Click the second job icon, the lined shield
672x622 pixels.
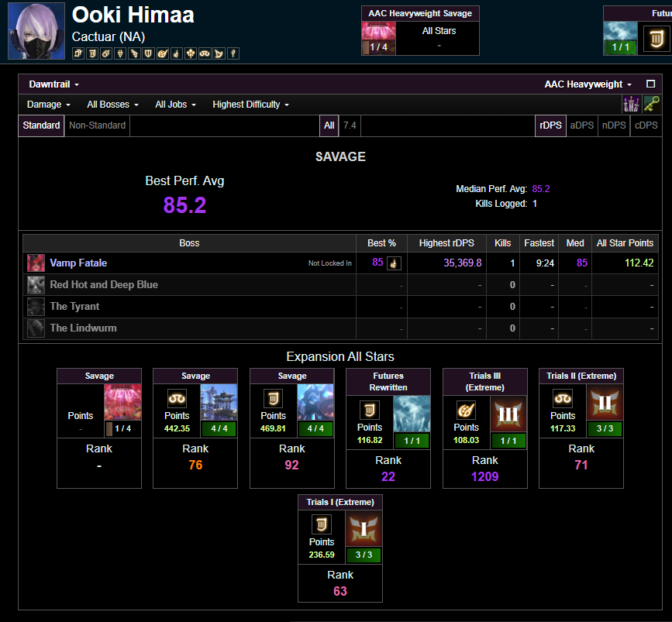[x=92, y=53]
